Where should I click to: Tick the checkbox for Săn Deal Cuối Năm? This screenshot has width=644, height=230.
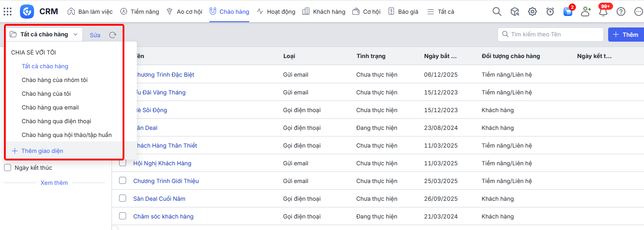tap(123, 199)
